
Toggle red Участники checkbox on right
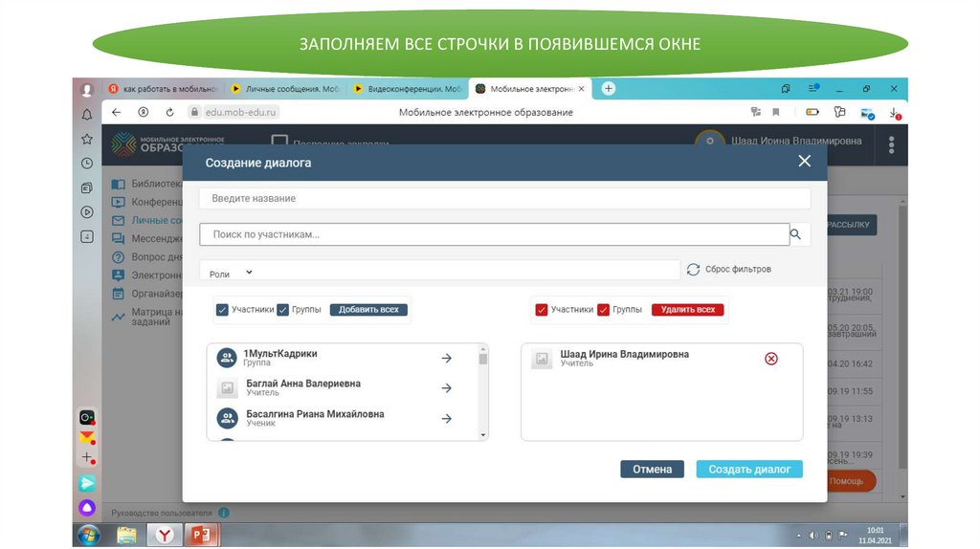coord(542,310)
